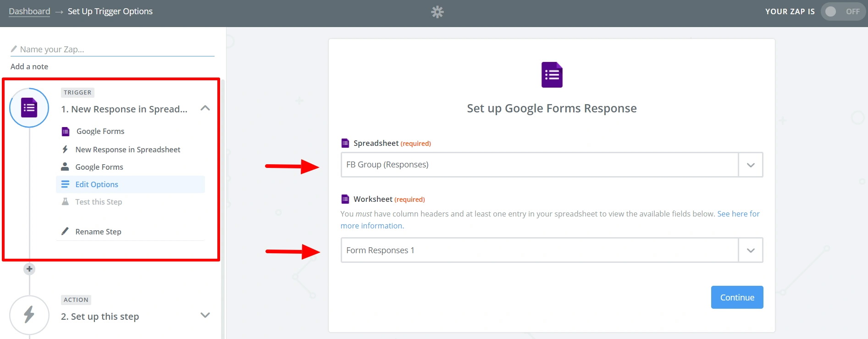The height and width of the screenshot is (339, 868).
Task: Click the Spreadsheet field label icon
Action: tap(345, 143)
